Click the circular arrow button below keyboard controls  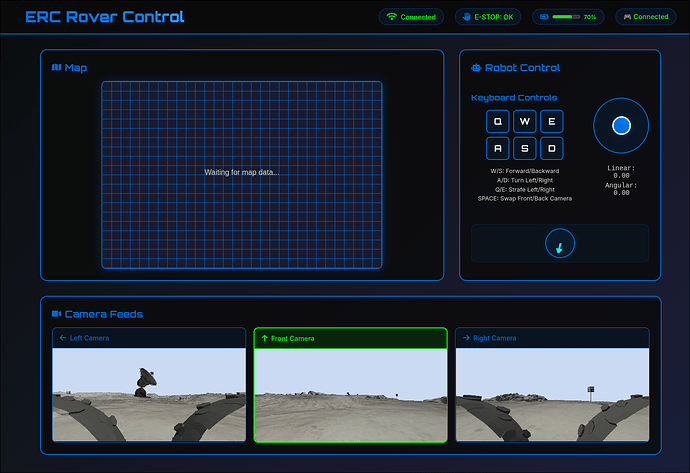(560, 245)
